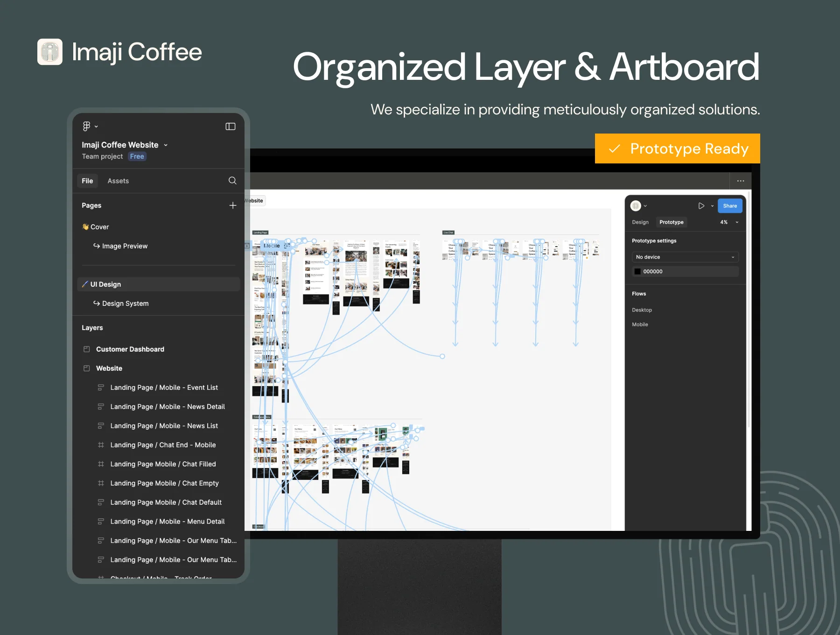Image resolution: width=840 pixels, height=635 pixels.
Task: Open the No device dropdown
Action: click(x=685, y=257)
